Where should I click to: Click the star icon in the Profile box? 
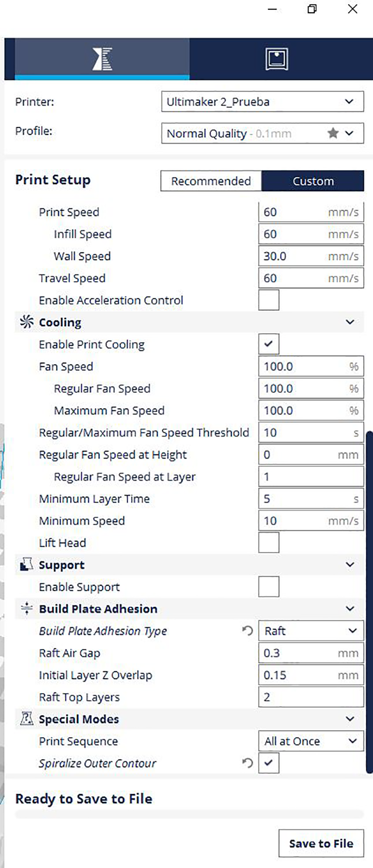(x=333, y=133)
